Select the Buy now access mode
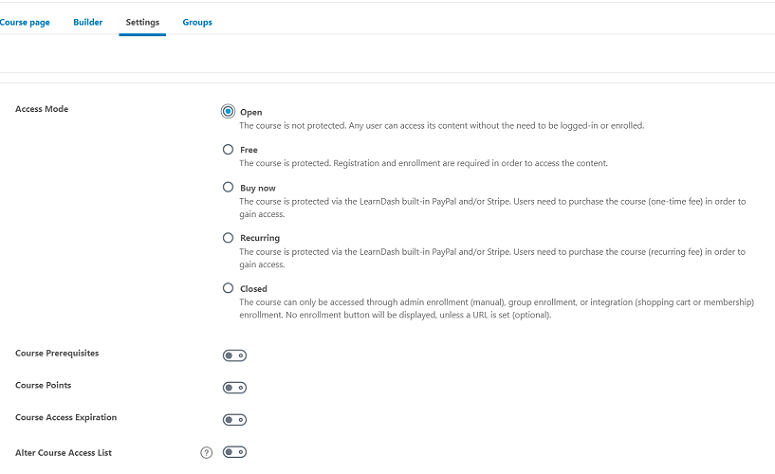This screenshot has height=474, width=775. (x=228, y=187)
